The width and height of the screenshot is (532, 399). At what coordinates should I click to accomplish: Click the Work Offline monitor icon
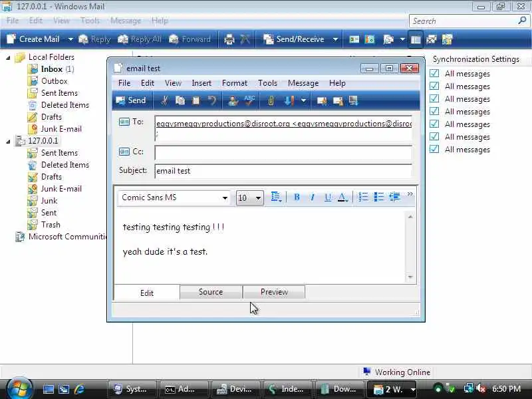353,100
